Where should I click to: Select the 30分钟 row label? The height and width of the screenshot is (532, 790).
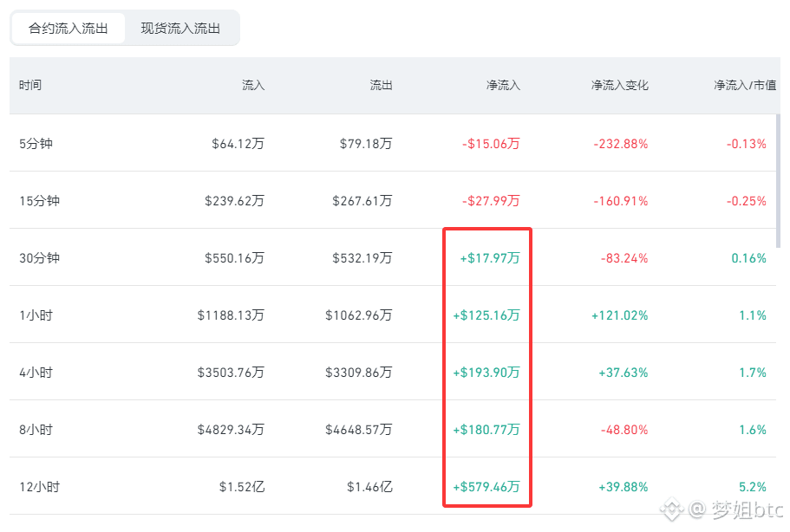pos(39,258)
